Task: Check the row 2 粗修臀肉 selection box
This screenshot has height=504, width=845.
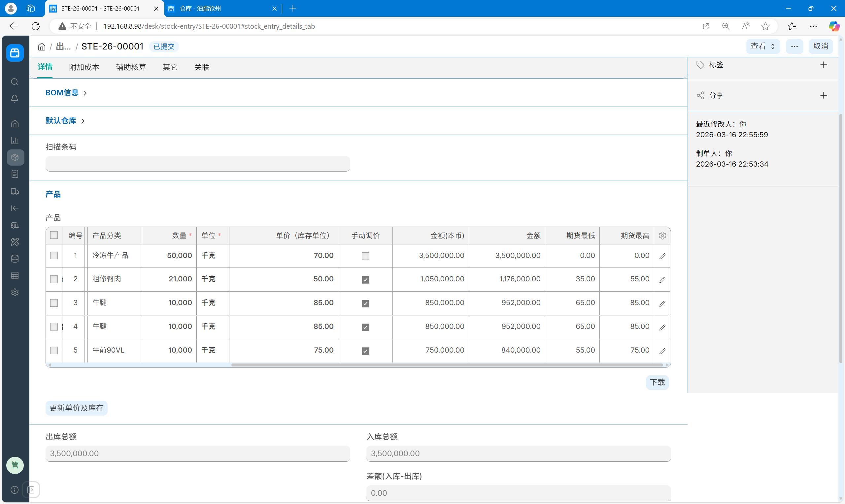Action: (x=54, y=279)
